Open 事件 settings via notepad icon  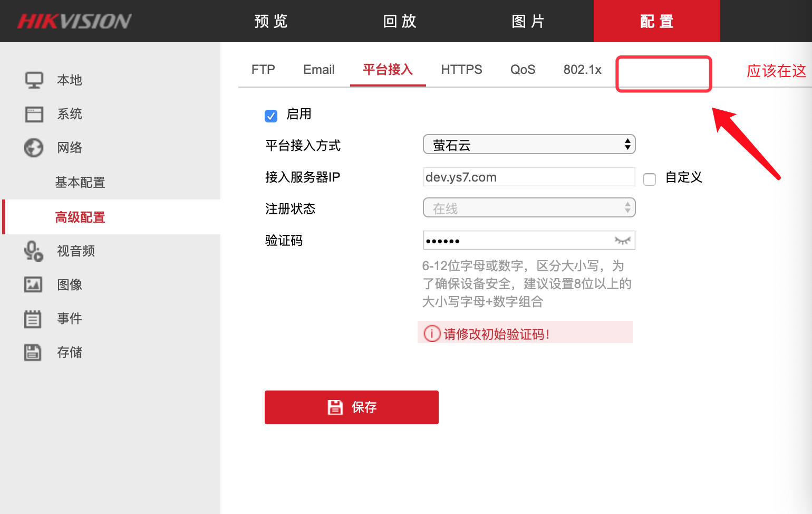[34, 318]
